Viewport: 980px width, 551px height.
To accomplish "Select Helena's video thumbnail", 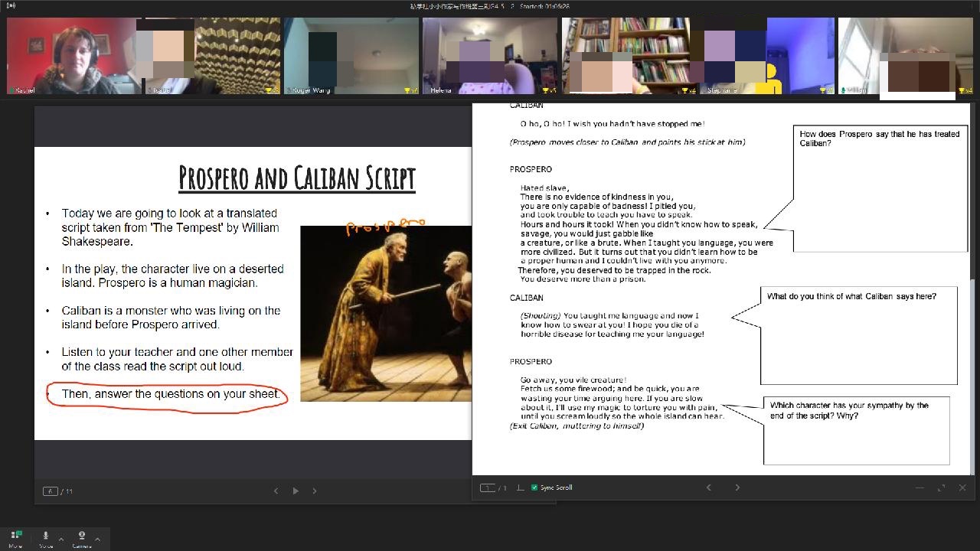I will (490, 56).
